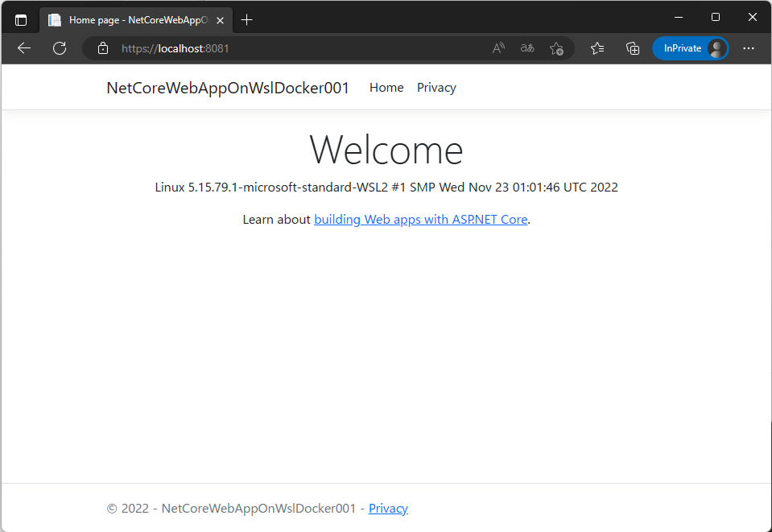This screenshot has width=772, height=532.
Task: Open a new tab with plus button
Action: pos(246,19)
